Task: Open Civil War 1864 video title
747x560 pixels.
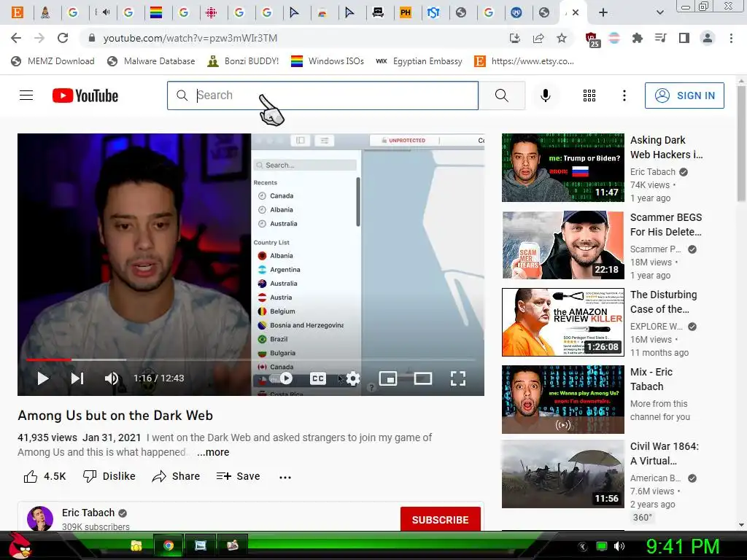Action: pos(664,454)
